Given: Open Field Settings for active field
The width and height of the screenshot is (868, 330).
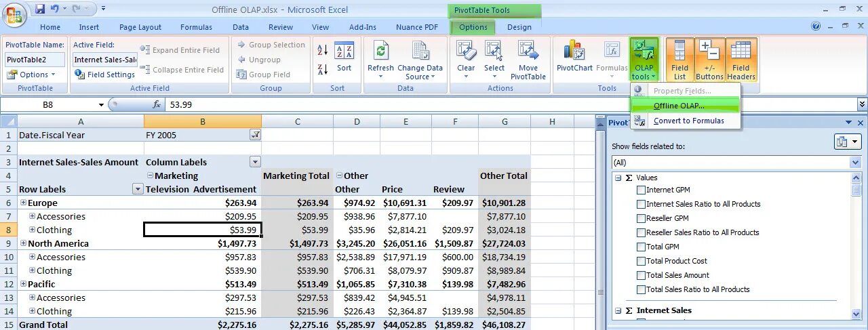Looking at the screenshot, I should coord(105,75).
